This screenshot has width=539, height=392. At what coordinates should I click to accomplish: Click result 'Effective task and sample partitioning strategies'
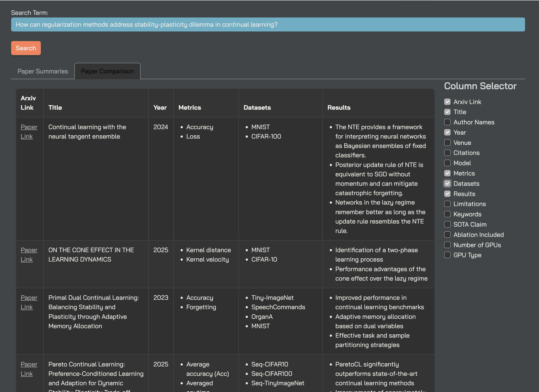(372, 340)
